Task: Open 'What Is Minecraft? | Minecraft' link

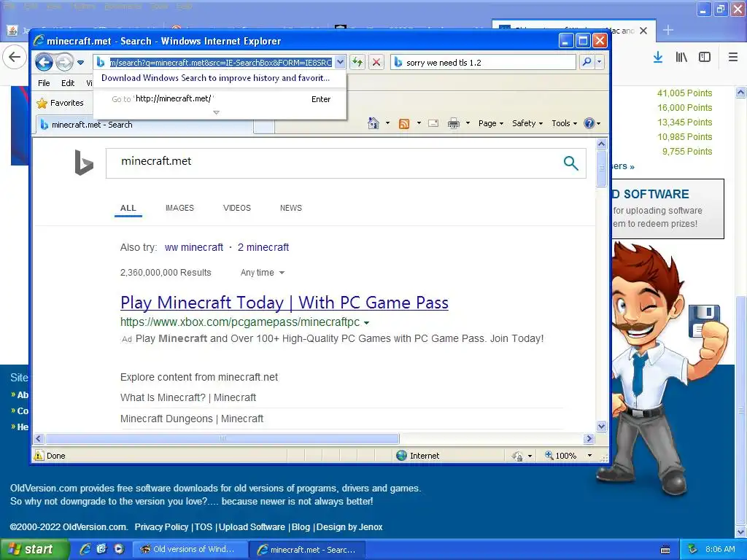Action: coord(188,397)
